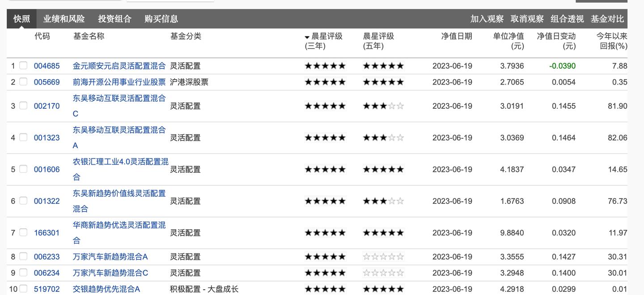Open 交银趋势优先混合A fund page
644x295 pixels.
[106, 289]
